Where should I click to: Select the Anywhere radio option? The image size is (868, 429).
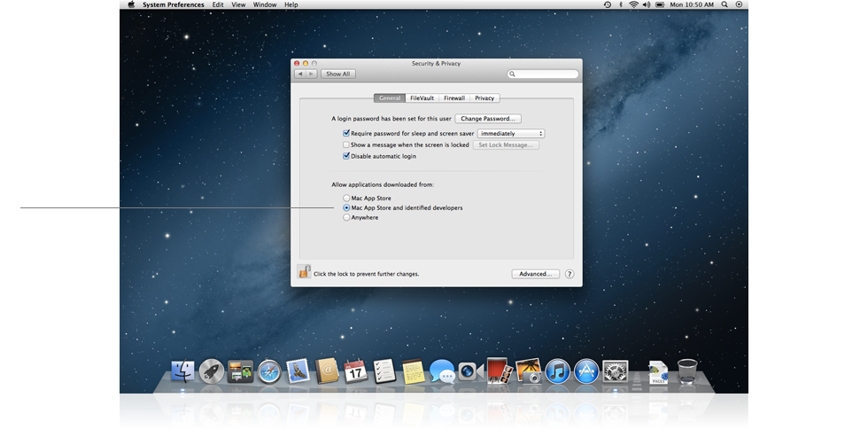tap(346, 217)
